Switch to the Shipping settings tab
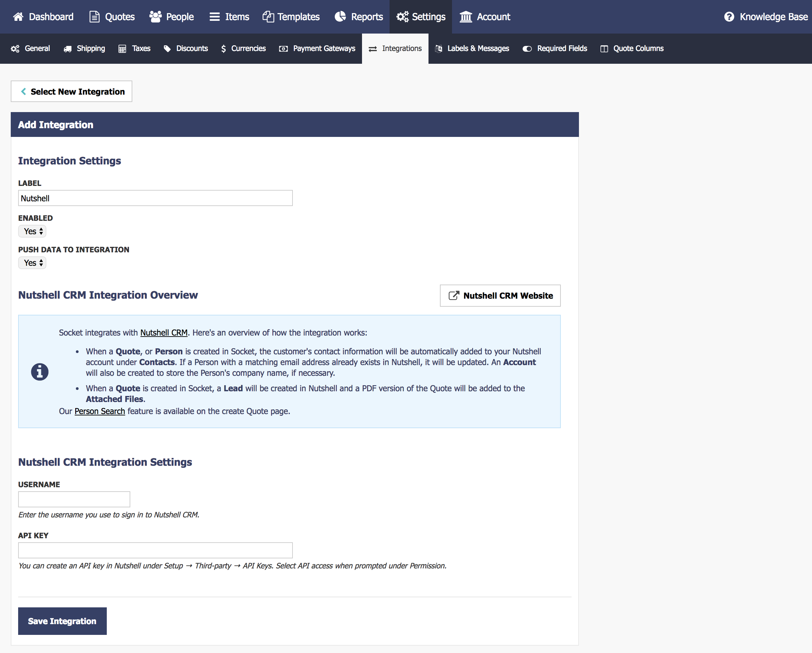 [x=84, y=49]
